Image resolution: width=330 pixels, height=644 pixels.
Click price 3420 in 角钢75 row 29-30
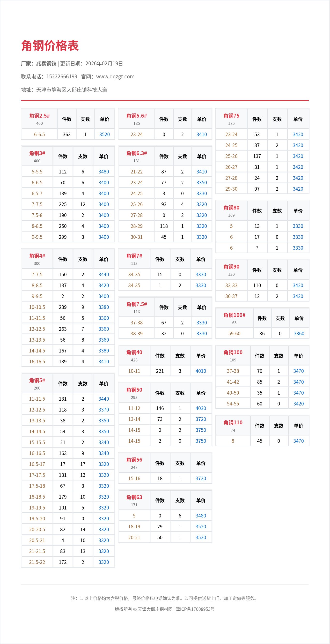coord(298,189)
